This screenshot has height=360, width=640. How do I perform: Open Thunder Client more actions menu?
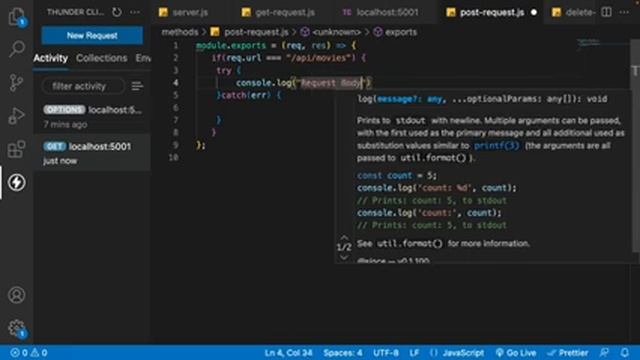coord(135,12)
